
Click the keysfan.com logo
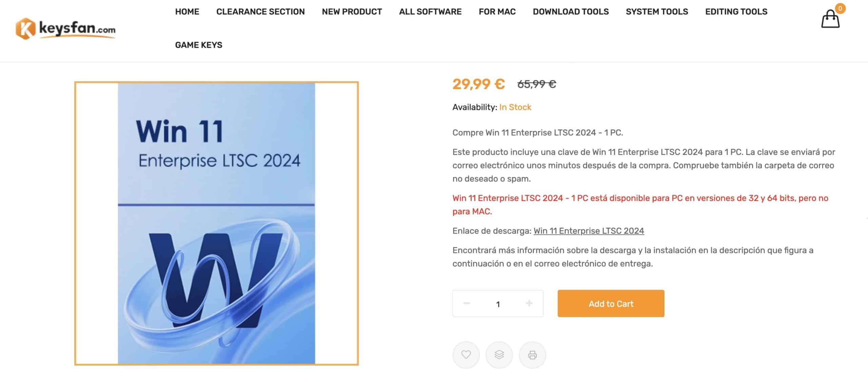point(65,29)
